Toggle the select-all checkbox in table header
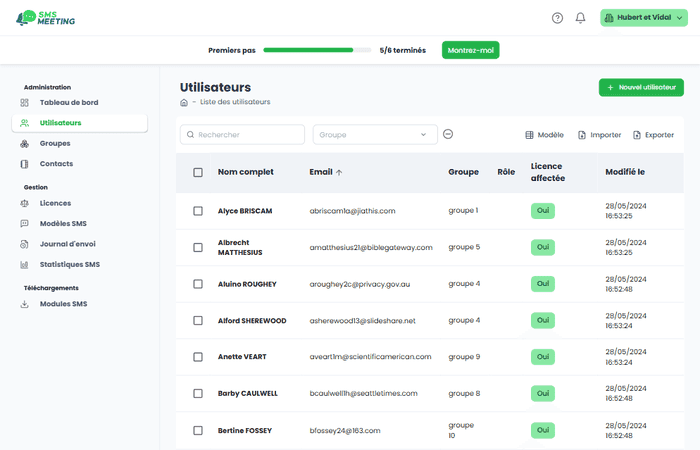Image resolution: width=700 pixels, height=450 pixels. [x=198, y=172]
